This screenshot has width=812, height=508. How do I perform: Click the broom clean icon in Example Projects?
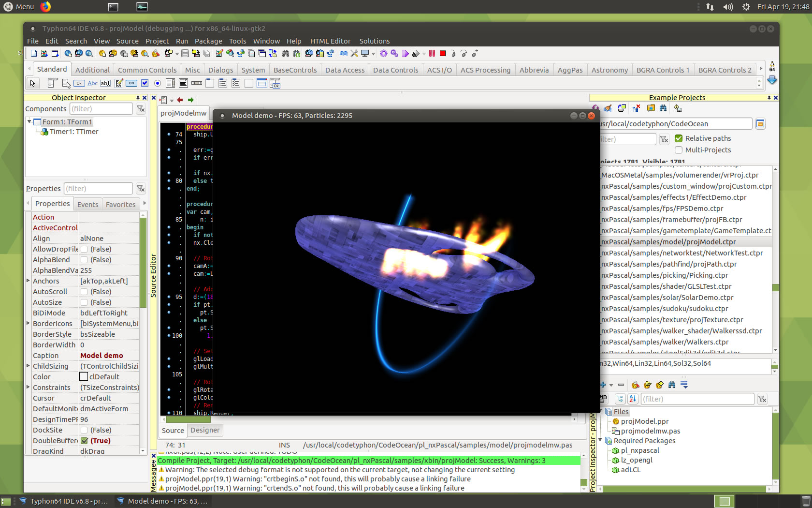click(608, 108)
